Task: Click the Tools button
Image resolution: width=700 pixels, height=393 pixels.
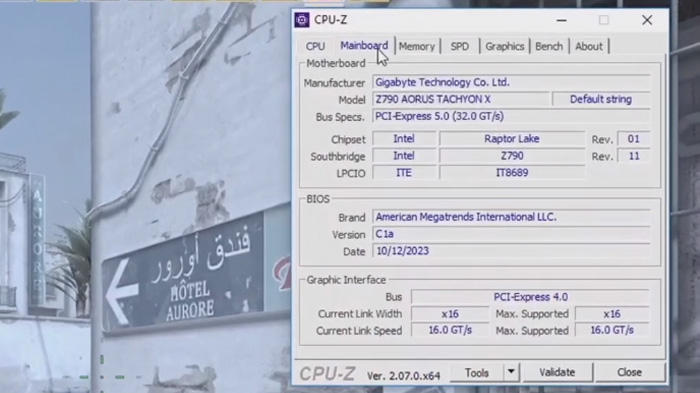Action: (x=477, y=372)
